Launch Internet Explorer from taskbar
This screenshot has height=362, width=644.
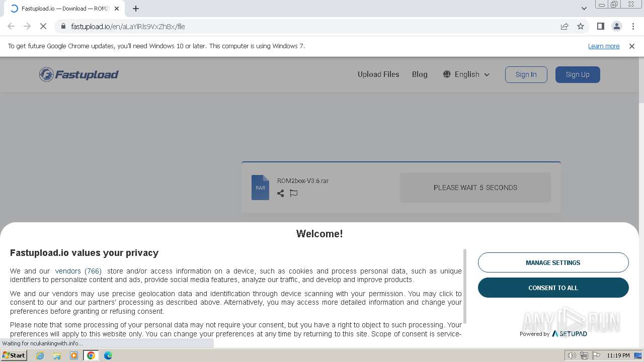point(40,355)
